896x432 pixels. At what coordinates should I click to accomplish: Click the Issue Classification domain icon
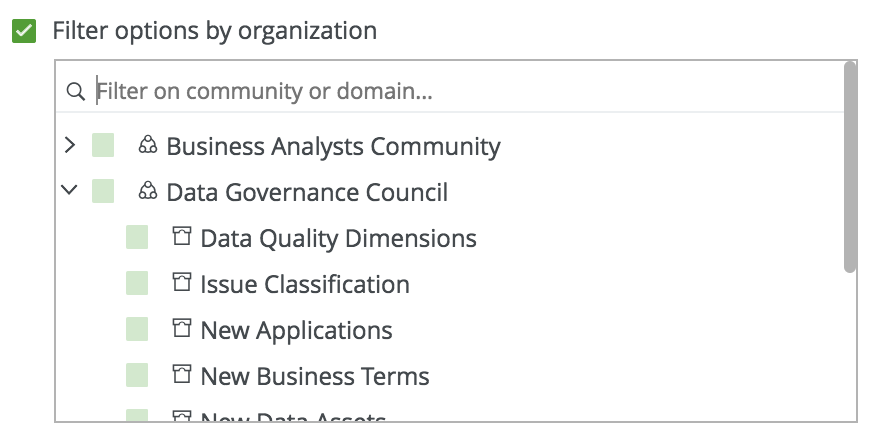[181, 283]
